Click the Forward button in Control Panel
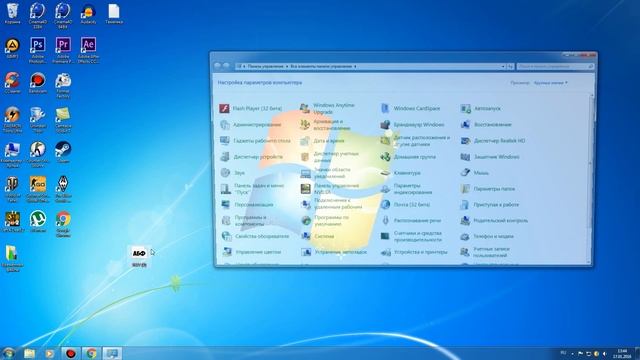 coord(227,66)
